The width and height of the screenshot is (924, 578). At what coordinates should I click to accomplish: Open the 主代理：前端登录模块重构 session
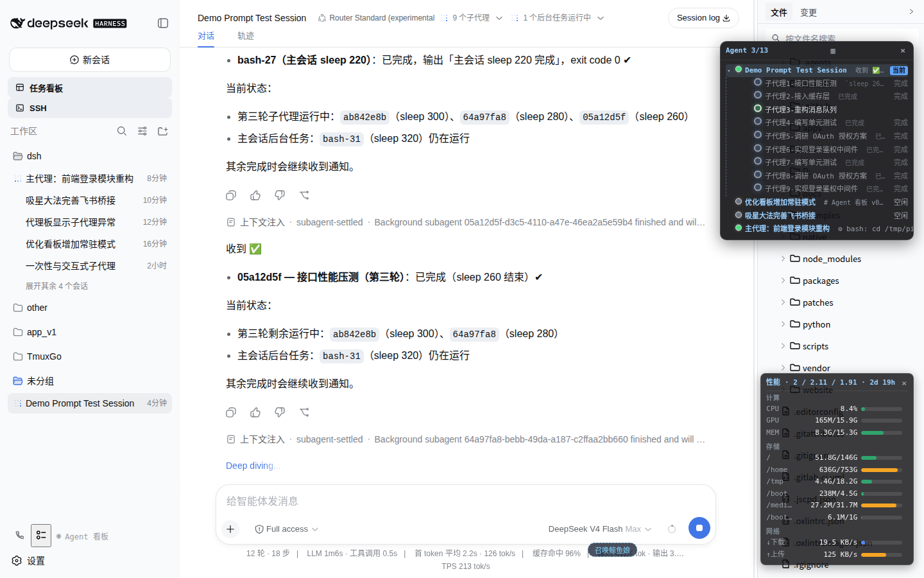coord(90,179)
